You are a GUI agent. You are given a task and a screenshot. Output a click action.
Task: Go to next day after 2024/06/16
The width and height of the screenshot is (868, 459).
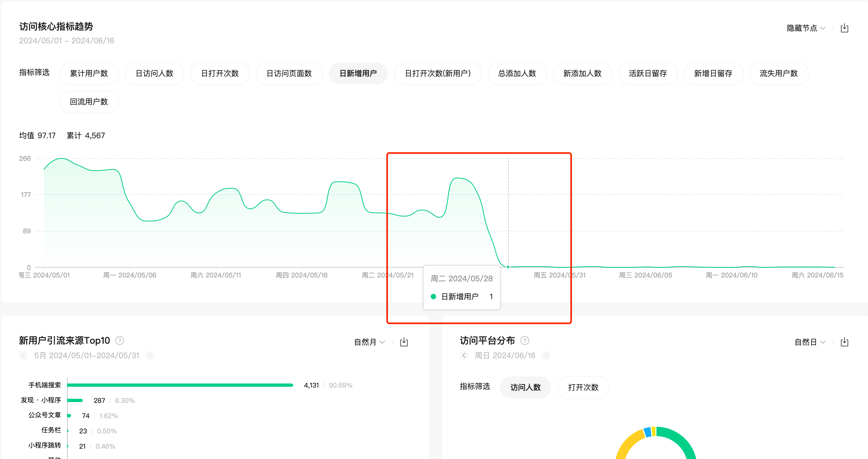(546, 355)
